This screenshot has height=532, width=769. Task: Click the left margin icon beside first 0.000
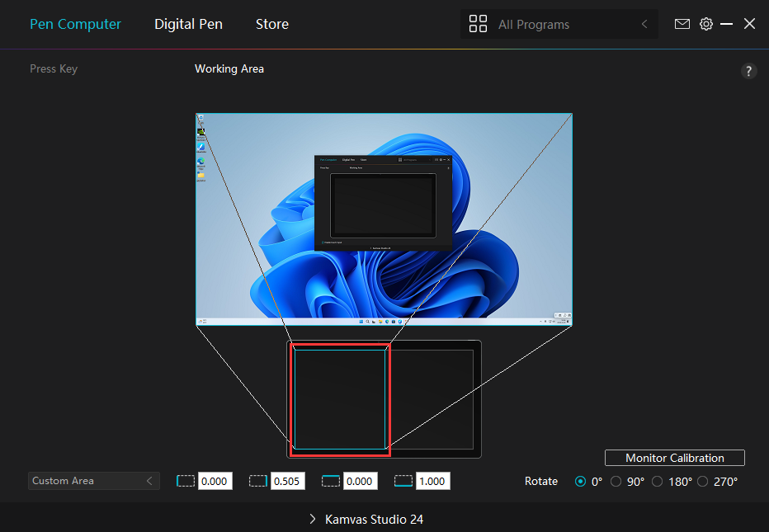(x=186, y=481)
